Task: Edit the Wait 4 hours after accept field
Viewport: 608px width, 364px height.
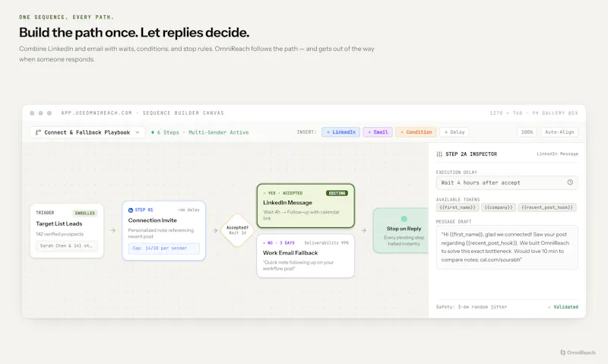Action: click(x=507, y=182)
